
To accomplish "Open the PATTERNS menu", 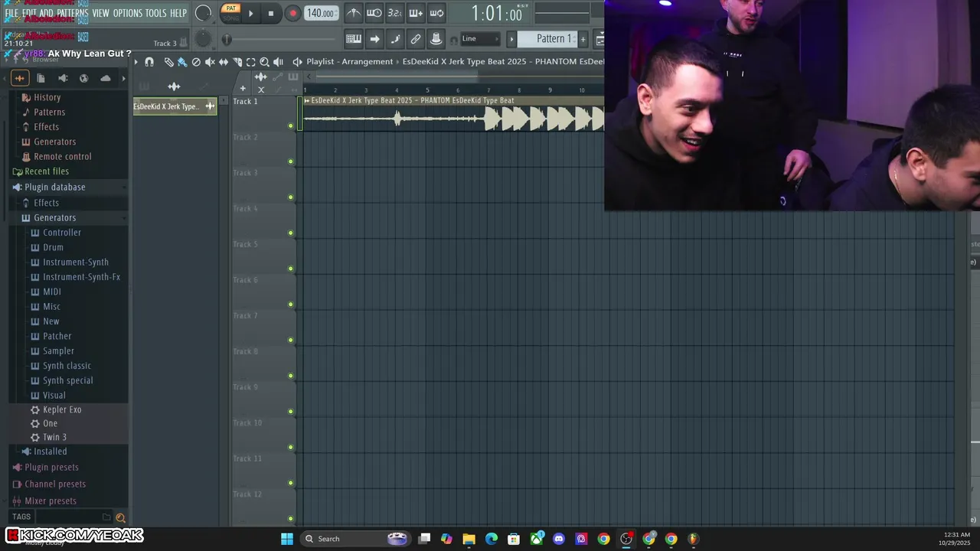I will (73, 13).
